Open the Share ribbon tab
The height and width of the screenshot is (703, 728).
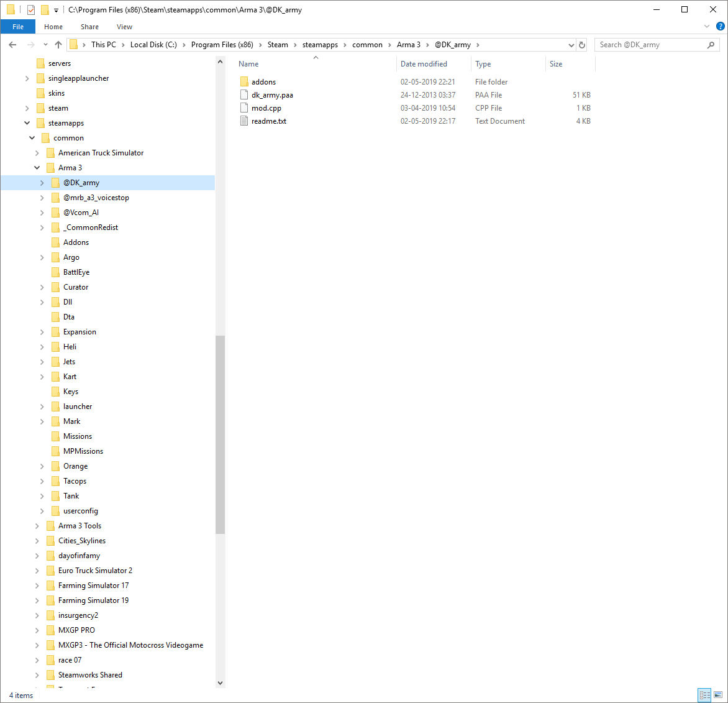[x=89, y=27]
